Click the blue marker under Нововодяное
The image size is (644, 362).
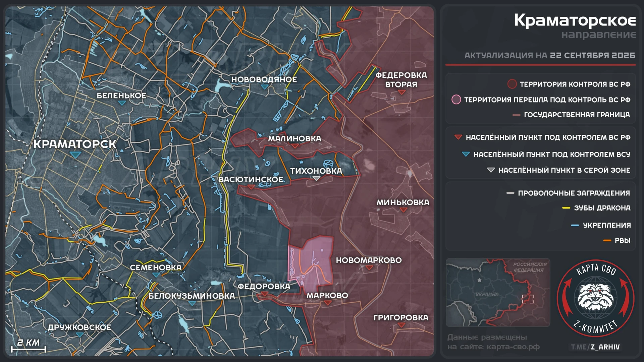(264, 87)
